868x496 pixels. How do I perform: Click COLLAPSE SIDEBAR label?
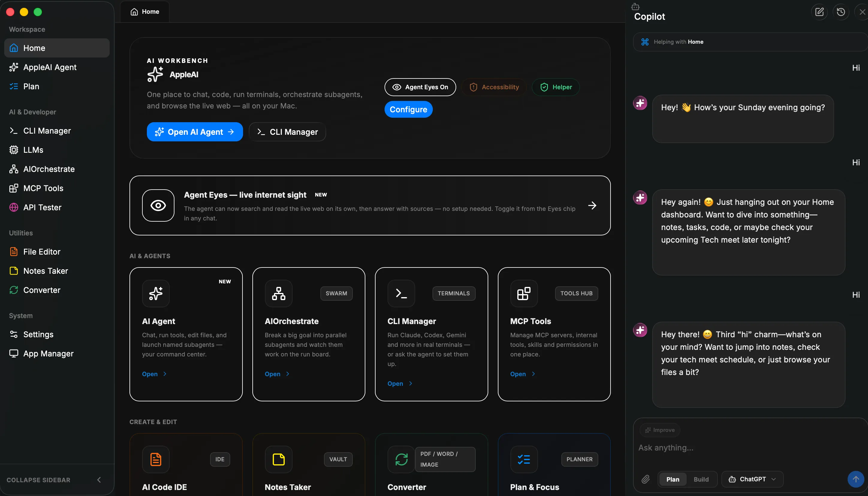pyautogui.click(x=38, y=480)
